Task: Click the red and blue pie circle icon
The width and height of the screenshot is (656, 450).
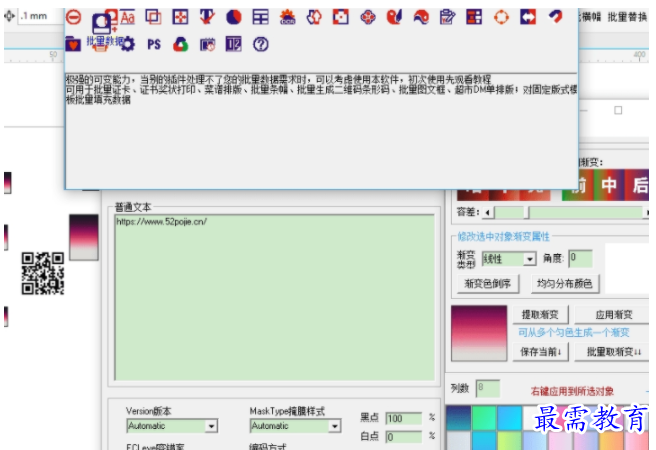Action: 234,17
